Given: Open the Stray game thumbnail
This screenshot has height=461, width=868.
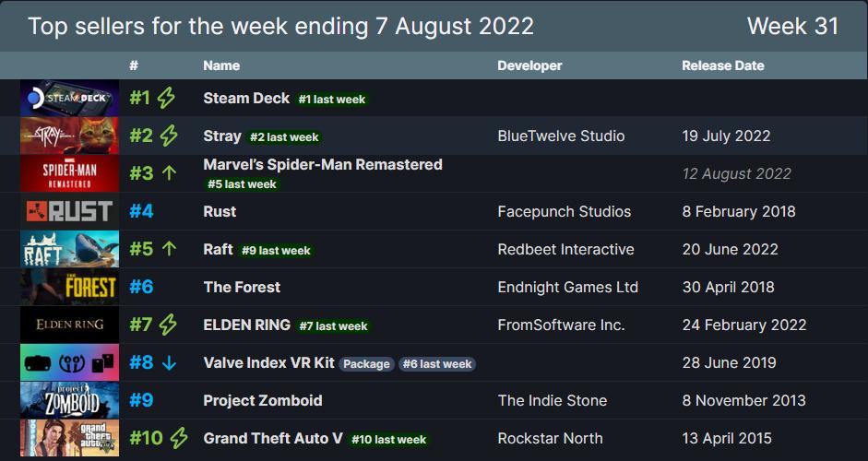Looking at the screenshot, I should 69,136.
